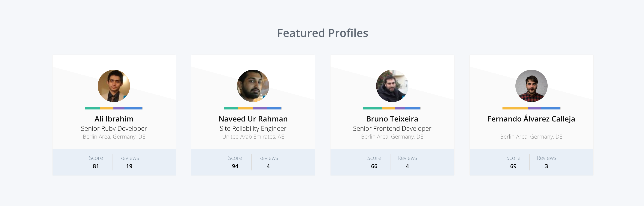This screenshot has height=206, width=644.
Task: Select Fernando Álvarez Calleja's avatar image
Action: (x=531, y=86)
